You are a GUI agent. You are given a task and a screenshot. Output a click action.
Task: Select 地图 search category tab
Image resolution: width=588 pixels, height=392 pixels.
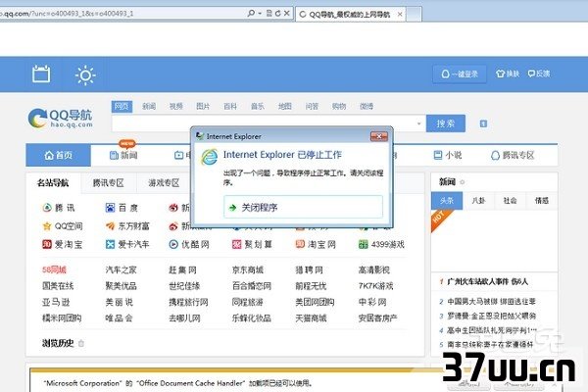coord(284,107)
